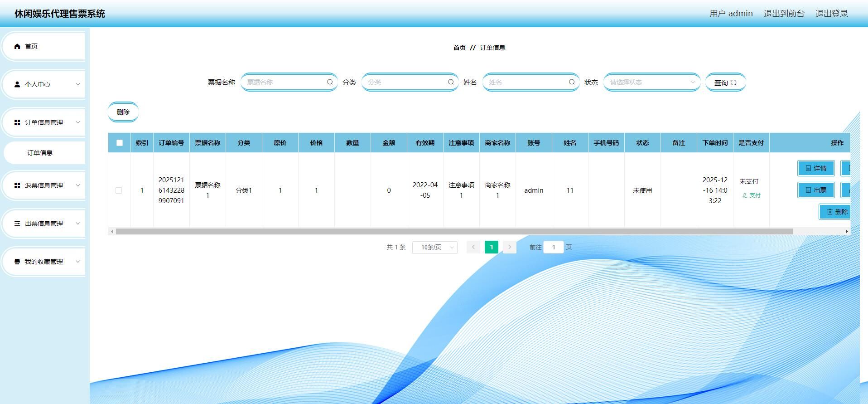Collapse the 订单信息管理 menu chevron
This screenshot has width=868, height=404.
click(x=77, y=122)
